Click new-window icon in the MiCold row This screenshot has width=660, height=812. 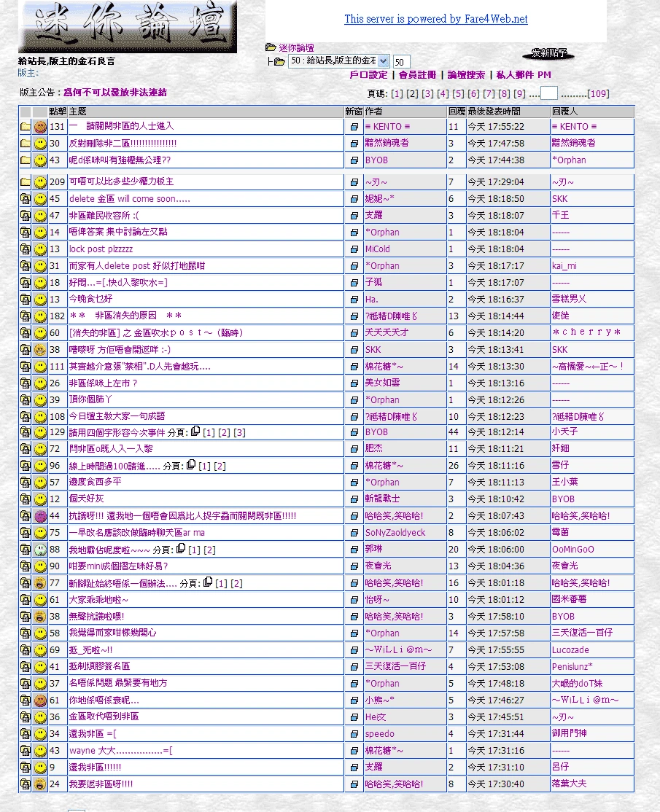pyautogui.click(x=354, y=249)
